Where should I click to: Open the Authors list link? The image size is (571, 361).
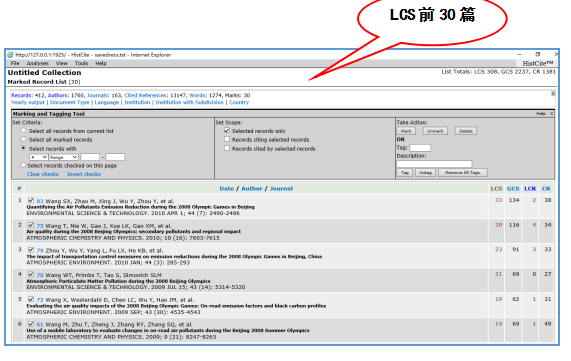coord(58,95)
